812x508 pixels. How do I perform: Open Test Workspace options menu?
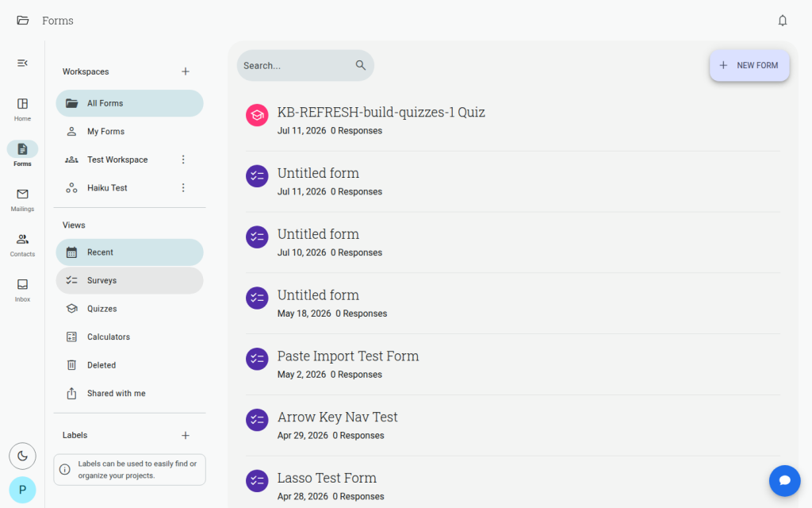coord(183,160)
